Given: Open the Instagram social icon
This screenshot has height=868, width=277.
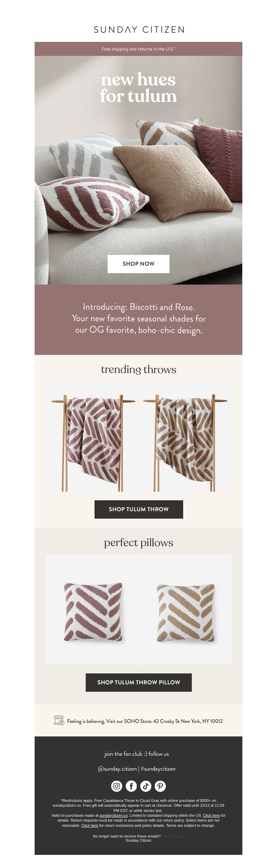Looking at the screenshot, I should tap(117, 786).
